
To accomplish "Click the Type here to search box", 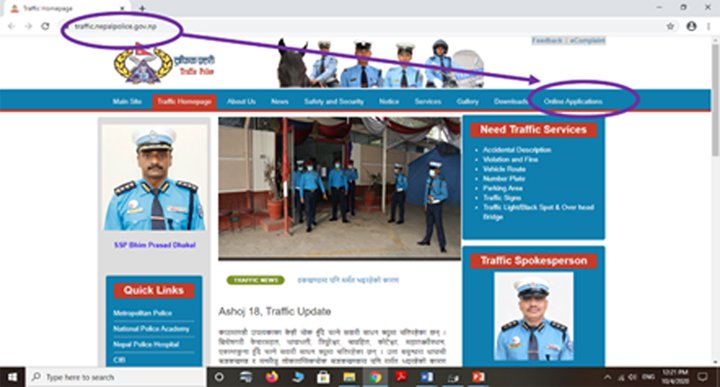I will click(x=117, y=377).
